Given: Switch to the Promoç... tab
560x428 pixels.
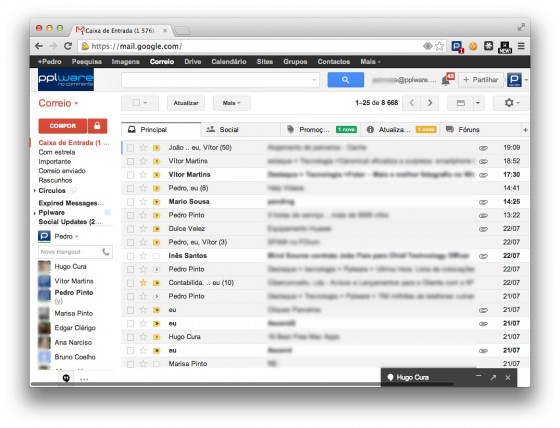Looking at the screenshot, I should pos(320,130).
